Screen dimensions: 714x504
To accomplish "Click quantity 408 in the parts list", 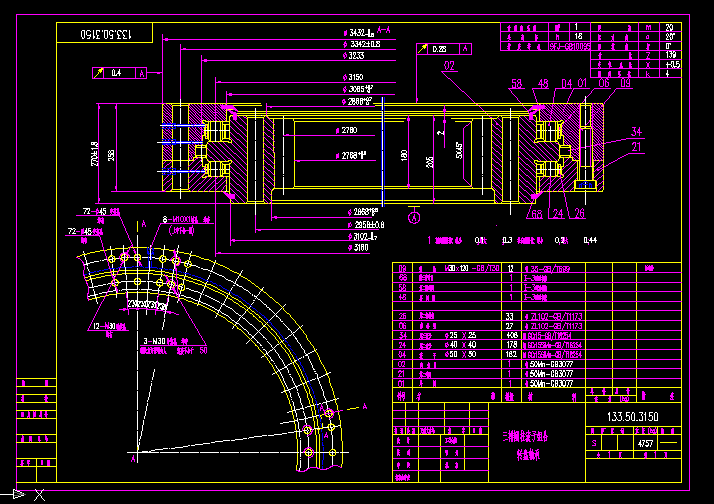I will click(x=512, y=335).
